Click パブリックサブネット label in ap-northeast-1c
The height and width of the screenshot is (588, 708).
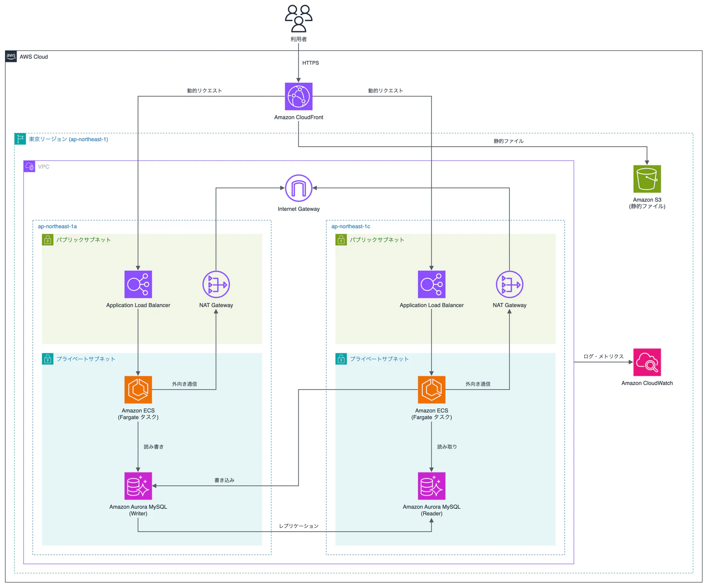tap(377, 240)
